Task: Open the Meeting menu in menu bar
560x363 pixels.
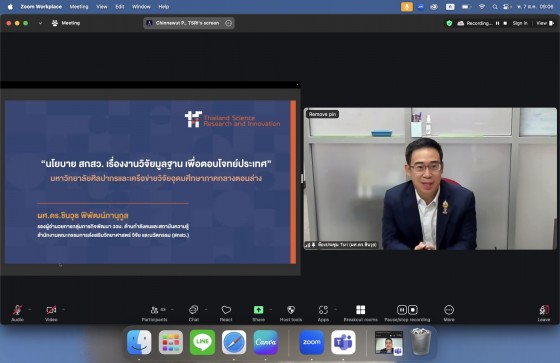Action: (79, 6)
